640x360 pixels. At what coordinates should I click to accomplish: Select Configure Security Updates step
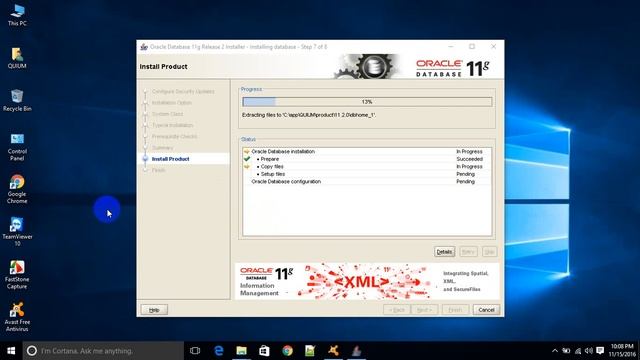(183, 91)
